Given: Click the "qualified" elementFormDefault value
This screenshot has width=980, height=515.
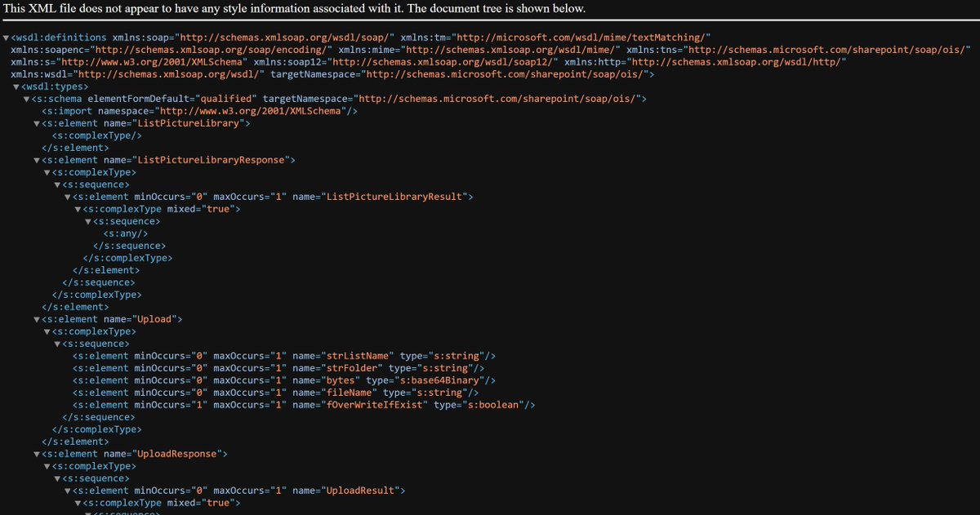Looking at the screenshot, I should 228,99.
